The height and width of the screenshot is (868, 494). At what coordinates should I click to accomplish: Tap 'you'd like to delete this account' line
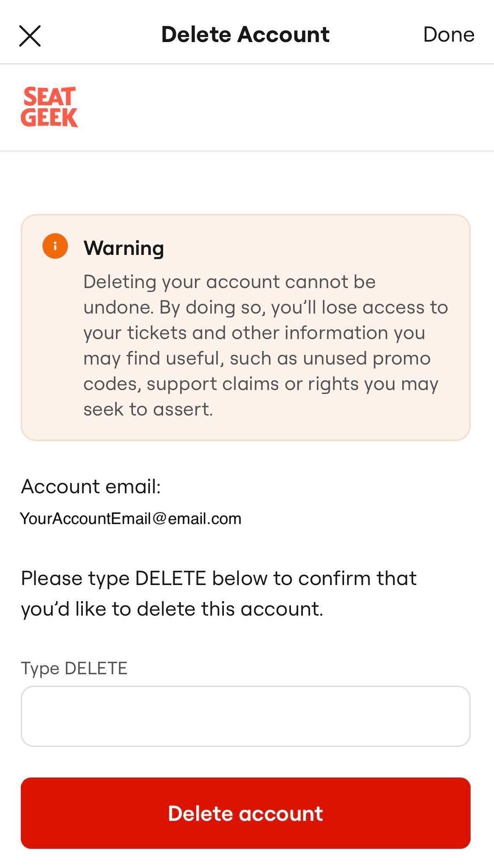pyautogui.click(x=172, y=609)
